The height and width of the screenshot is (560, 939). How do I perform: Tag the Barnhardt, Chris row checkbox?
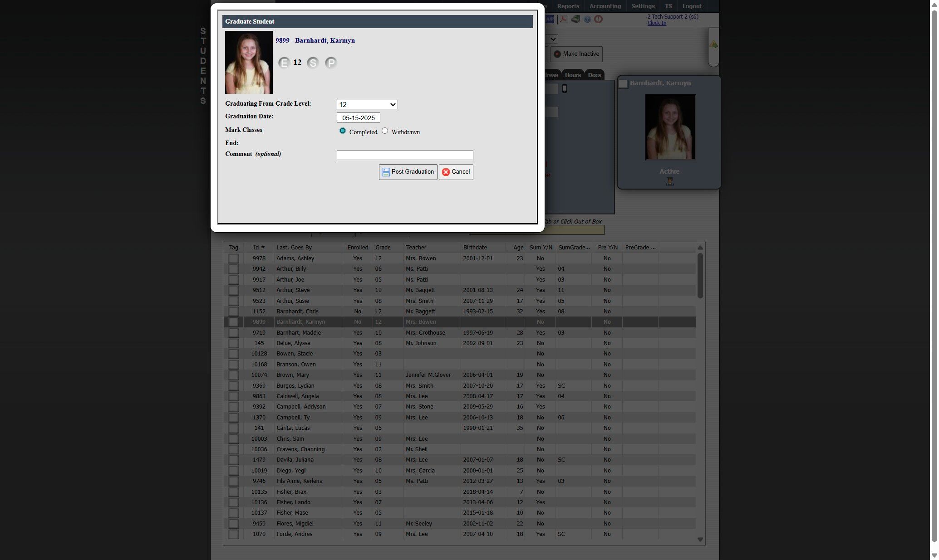coord(233,312)
